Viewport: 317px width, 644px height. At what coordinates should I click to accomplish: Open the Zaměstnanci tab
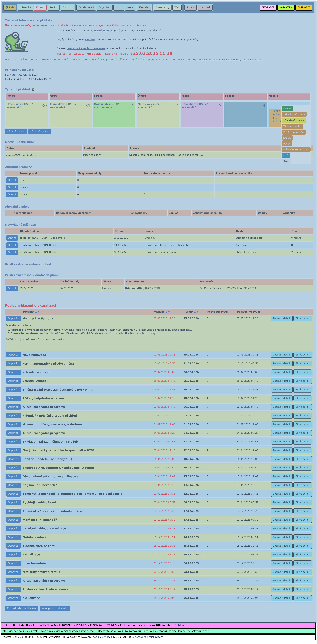coord(86,7)
